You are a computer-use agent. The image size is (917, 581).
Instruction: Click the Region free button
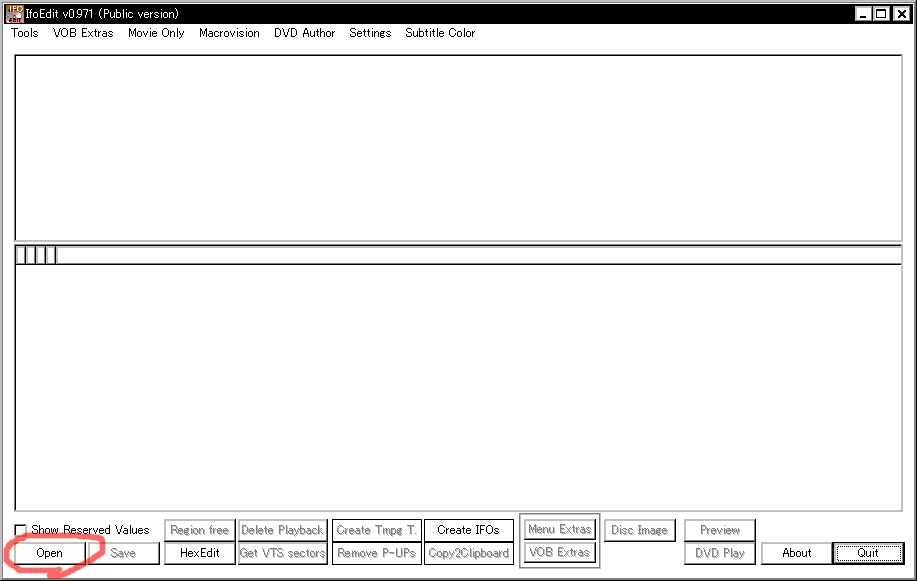pos(199,530)
